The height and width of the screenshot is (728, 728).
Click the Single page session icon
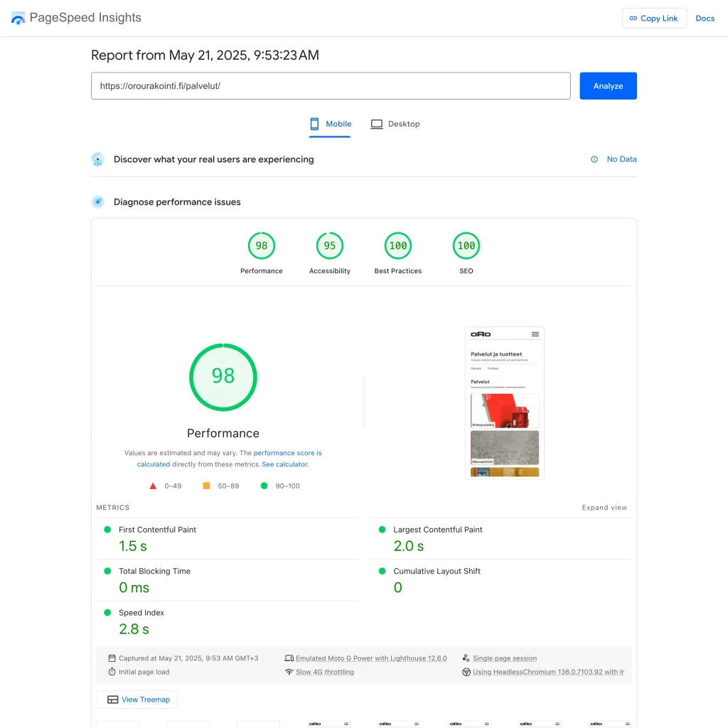466,658
